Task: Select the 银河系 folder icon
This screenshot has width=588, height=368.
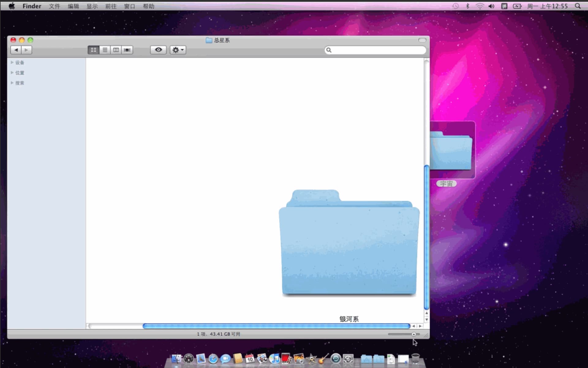Action: pos(349,243)
